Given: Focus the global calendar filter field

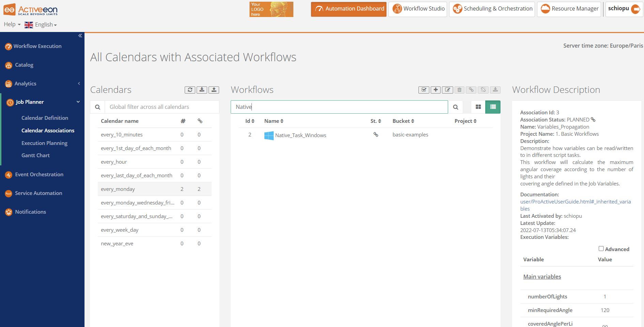Looking at the screenshot, I should pyautogui.click(x=162, y=107).
